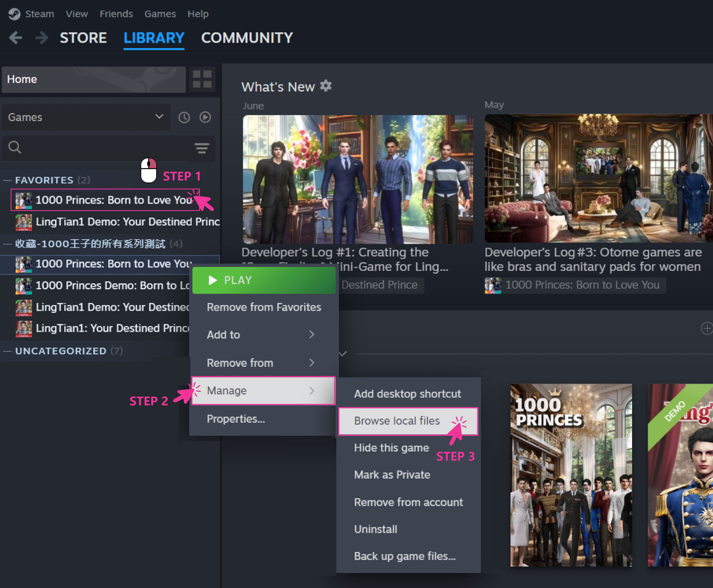
Task: Click the add shelf plus icon
Action: tap(706, 328)
